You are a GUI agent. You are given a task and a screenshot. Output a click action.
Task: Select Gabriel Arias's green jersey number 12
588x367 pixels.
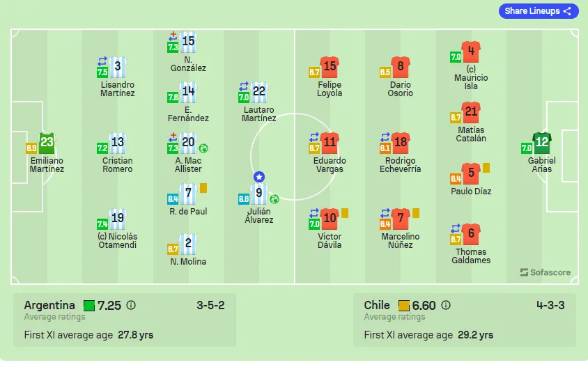(x=542, y=143)
